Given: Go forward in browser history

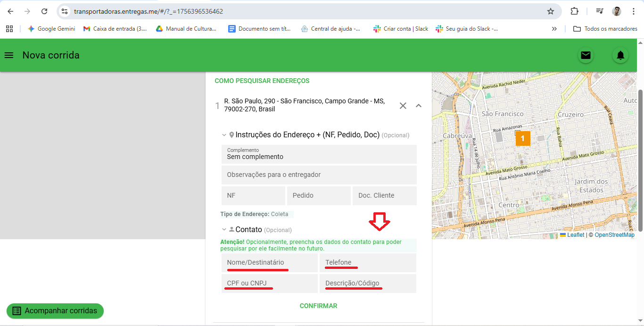Looking at the screenshot, I should pyautogui.click(x=27, y=11).
